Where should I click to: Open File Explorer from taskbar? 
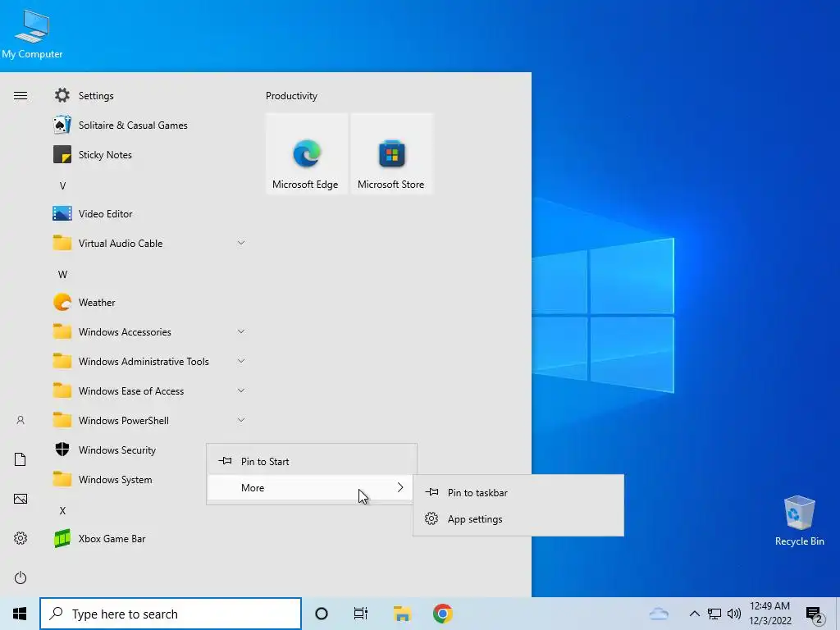click(x=402, y=614)
